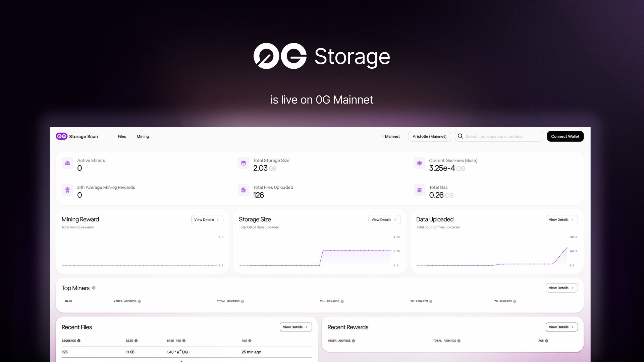Image resolution: width=644 pixels, height=362 pixels.
Task: Click the Total Files Uploaded document icon
Action: (x=243, y=190)
